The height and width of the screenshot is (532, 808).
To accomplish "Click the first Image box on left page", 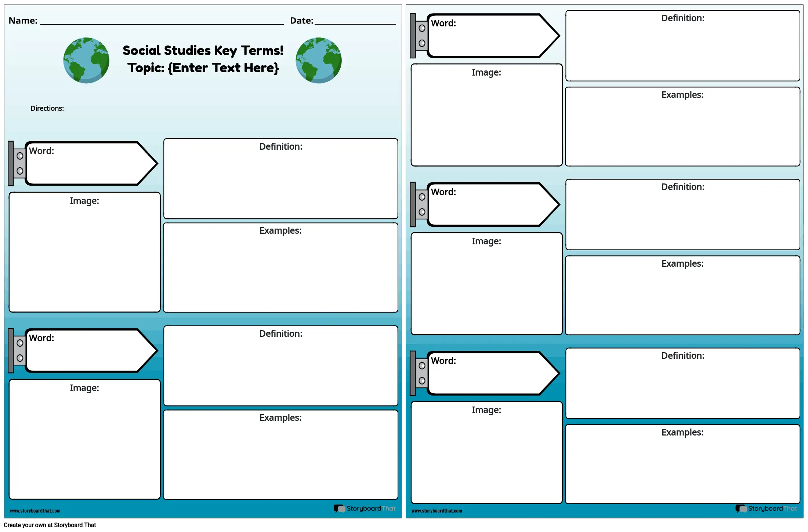I will click(x=85, y=252).
